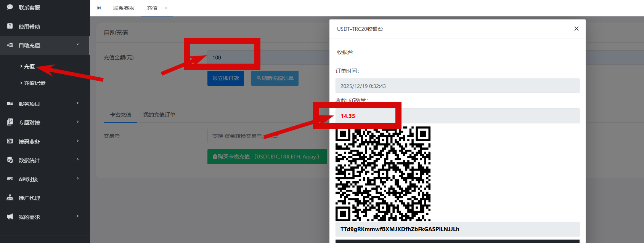Expand the API对接 menu arrow
Screen dimensions: 644x243
78,179
